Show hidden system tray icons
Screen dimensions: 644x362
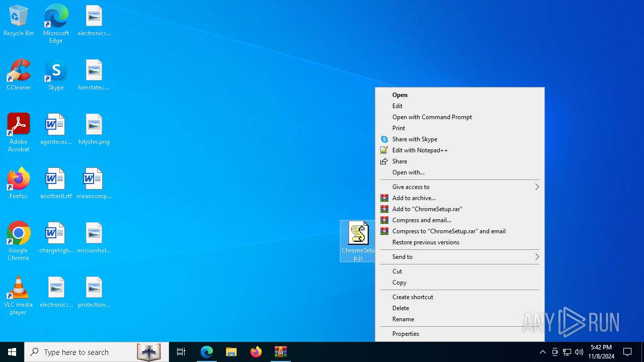(x=543, y=352)
